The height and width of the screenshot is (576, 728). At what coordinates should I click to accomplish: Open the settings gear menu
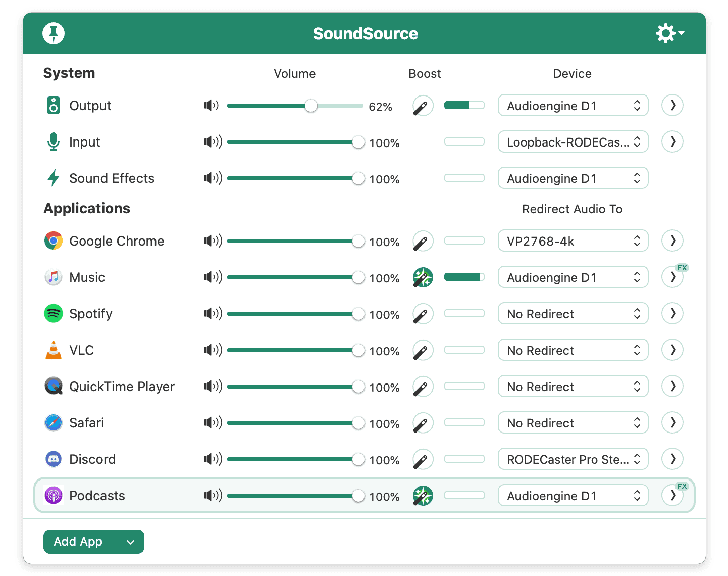click(x=669, y=33)
